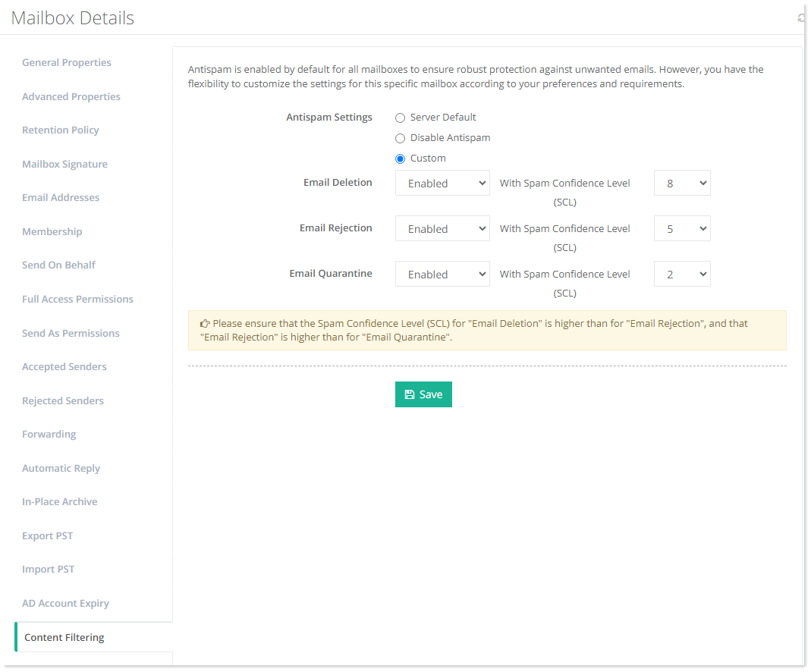This screenshot has height=672, width=811.
Task: Select the Custom antispam radio button
Action: [400, 159]
